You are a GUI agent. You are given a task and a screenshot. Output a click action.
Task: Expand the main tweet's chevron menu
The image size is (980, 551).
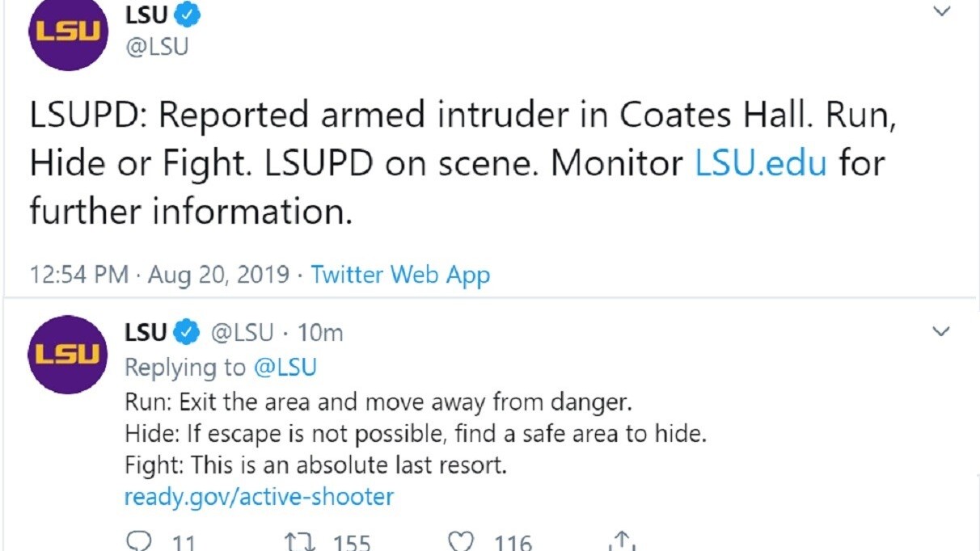click(941, 12)
